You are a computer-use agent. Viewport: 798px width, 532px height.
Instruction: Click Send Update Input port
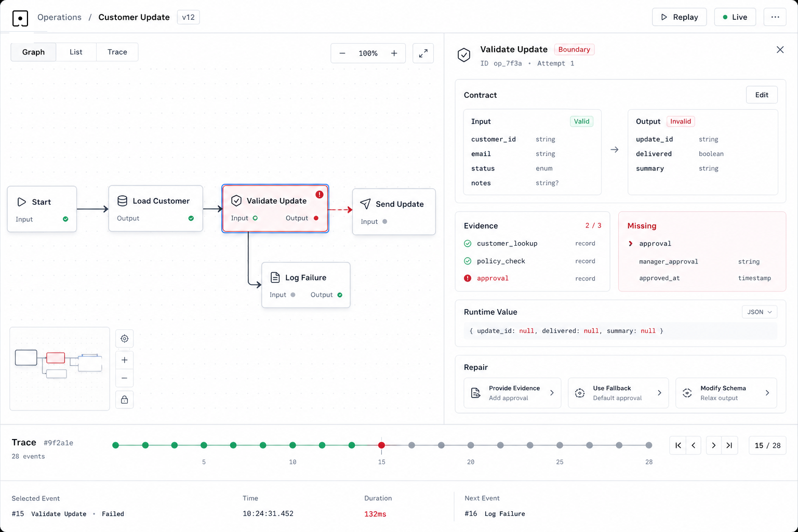[x=384, y=221]
